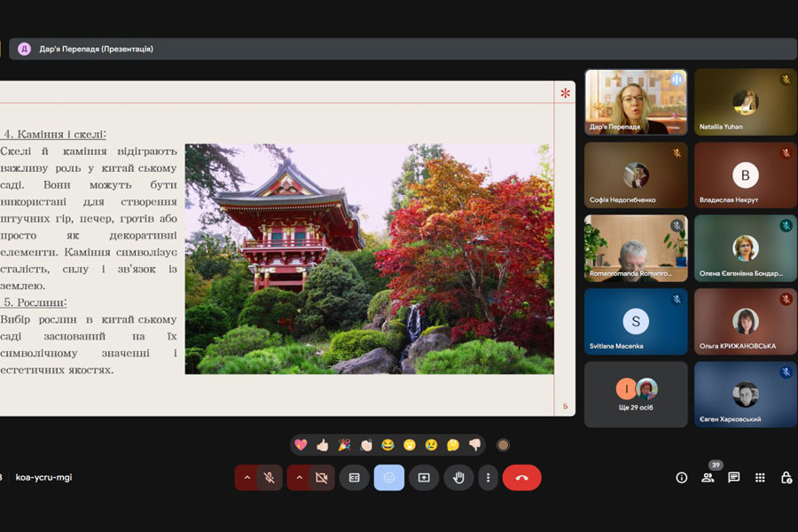
Task: Expand video settings arrow beside camera
Action: point(300,477)
